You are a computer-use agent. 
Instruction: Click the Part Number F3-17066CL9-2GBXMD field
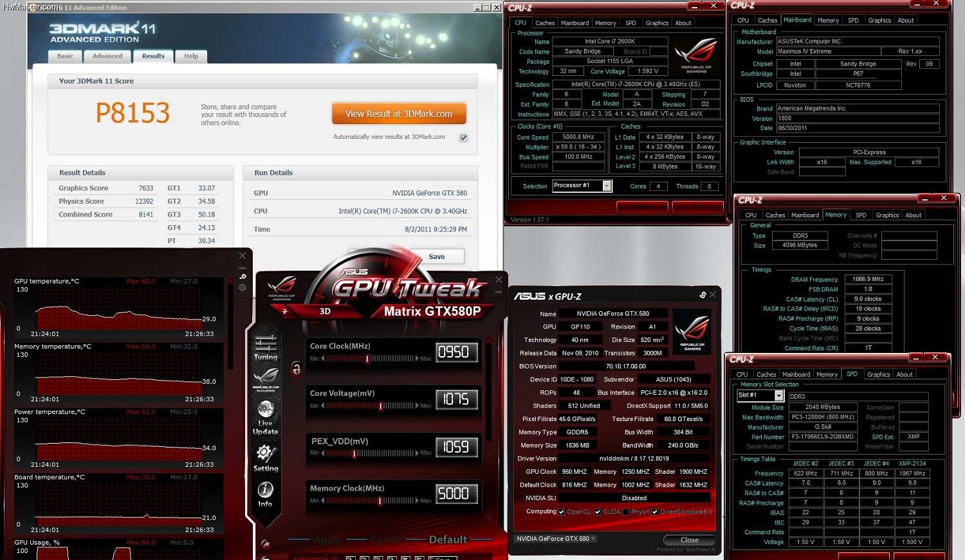click(822, 437)
